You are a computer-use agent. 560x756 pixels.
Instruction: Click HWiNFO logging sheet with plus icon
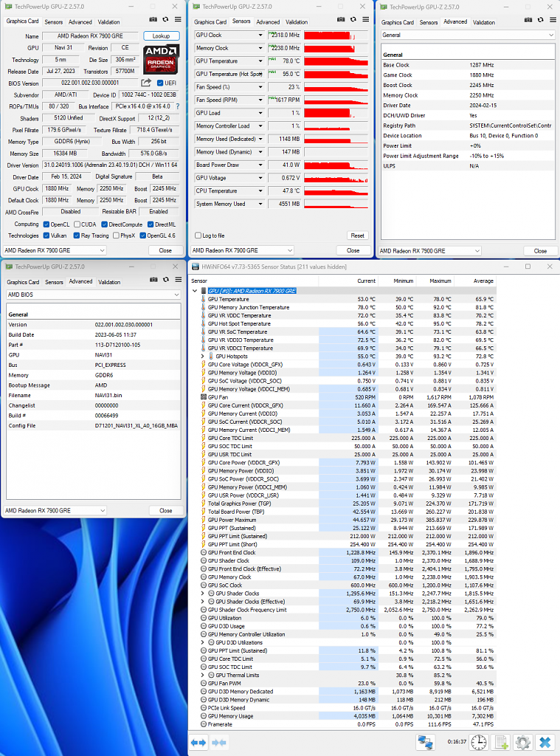pos(501,742)
